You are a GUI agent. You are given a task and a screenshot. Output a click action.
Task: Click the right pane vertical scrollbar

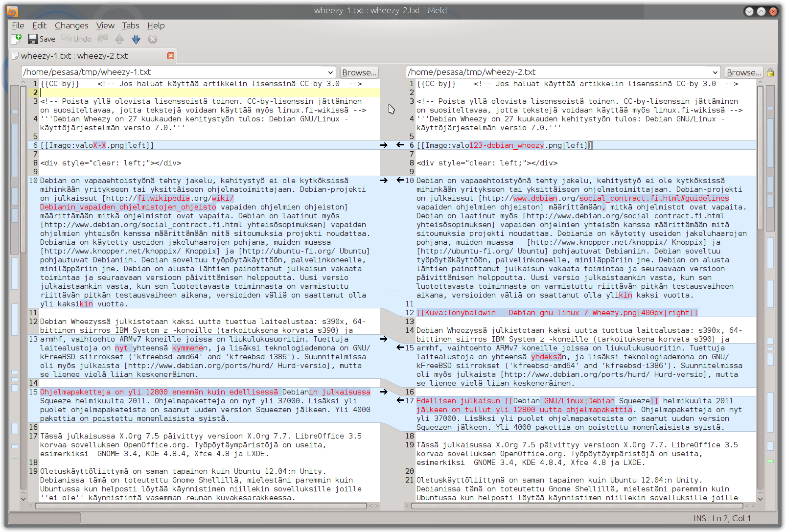[760, 291]
